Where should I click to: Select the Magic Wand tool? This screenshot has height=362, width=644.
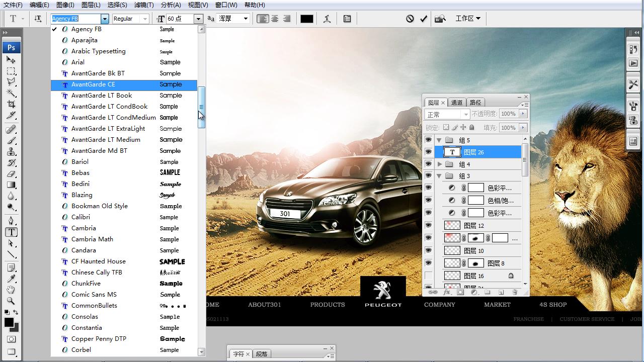point(11,93)
